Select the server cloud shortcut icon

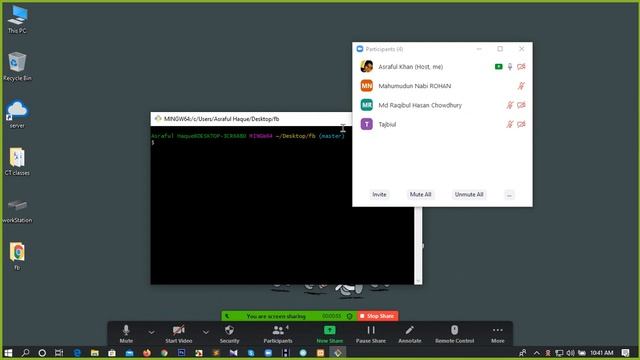click(x=17, y=114)
